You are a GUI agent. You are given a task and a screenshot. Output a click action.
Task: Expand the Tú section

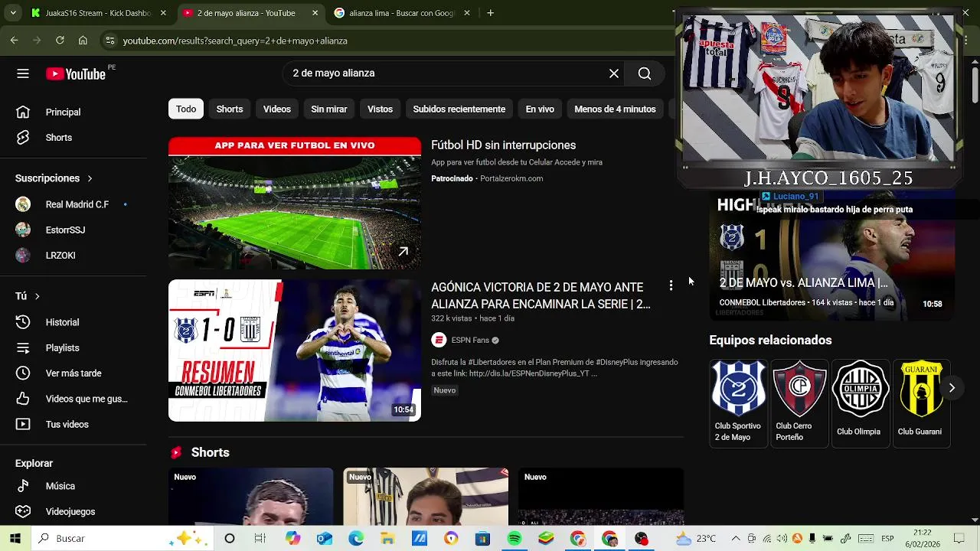pyautogui.click(x=28, y=296)
